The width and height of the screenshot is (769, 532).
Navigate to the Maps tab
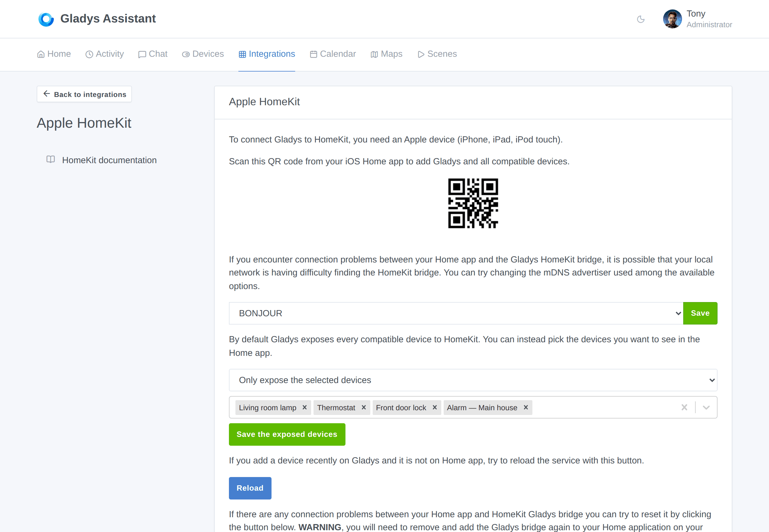(387, 54)
